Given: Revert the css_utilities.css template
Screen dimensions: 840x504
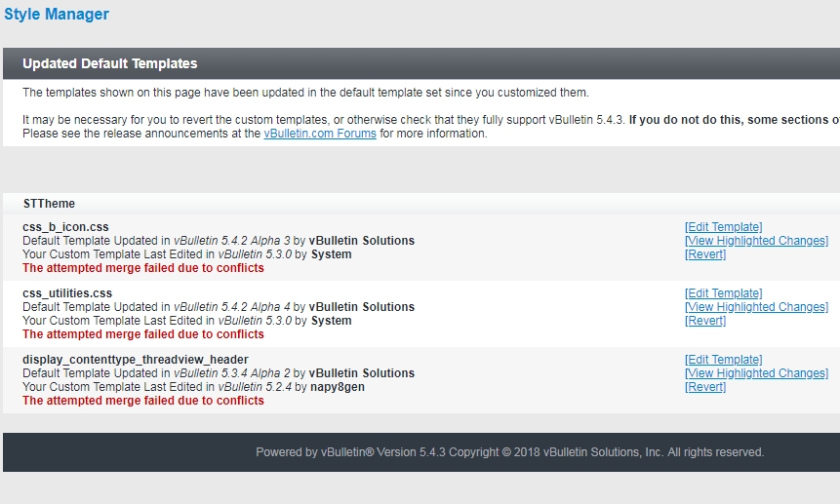Looking at the screenshot, I should tap(705, 321).
